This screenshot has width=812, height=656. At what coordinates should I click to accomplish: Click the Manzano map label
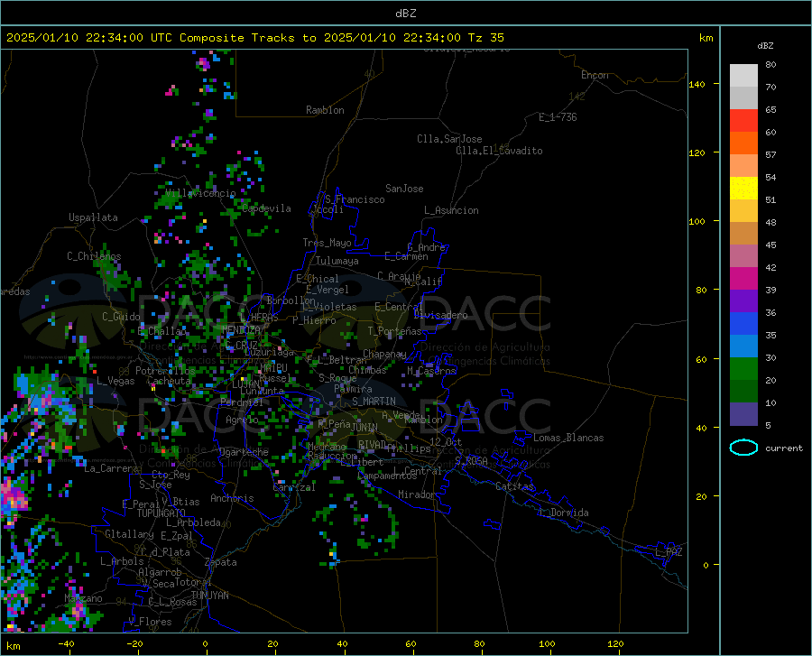click(83, 598)
